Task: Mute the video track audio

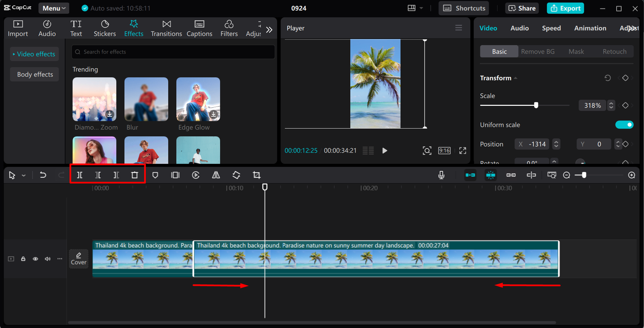Action: (47, 259)
